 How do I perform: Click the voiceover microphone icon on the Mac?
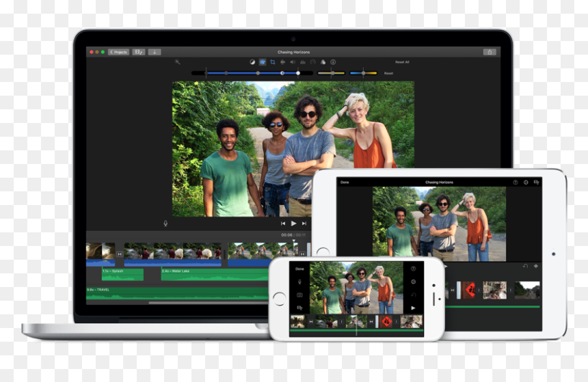(165, 223)
